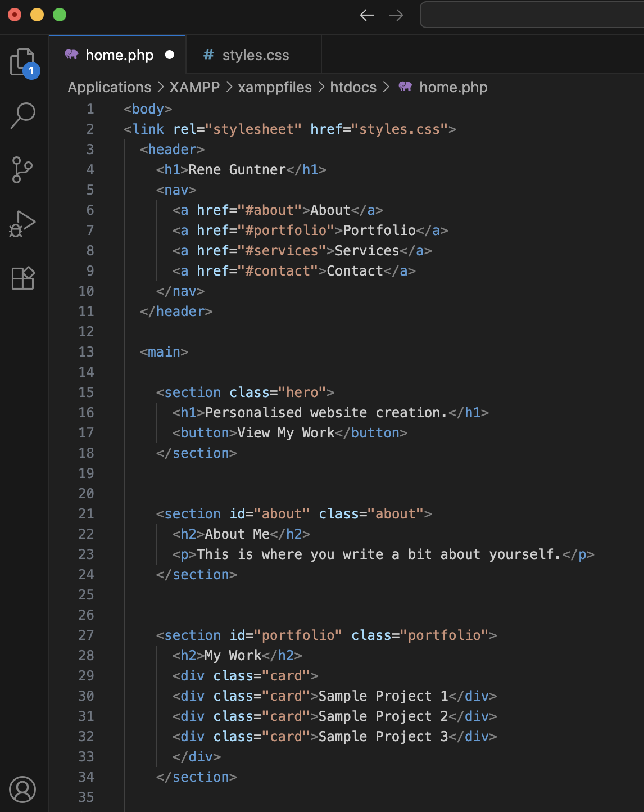644x812 pixels.
Task: Open the Run and Debug panel
Action: click(x=22, y=223)
